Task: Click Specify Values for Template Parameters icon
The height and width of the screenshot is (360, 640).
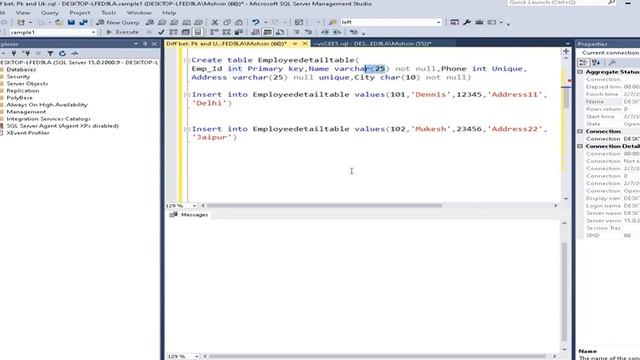Action: (354, 32)
